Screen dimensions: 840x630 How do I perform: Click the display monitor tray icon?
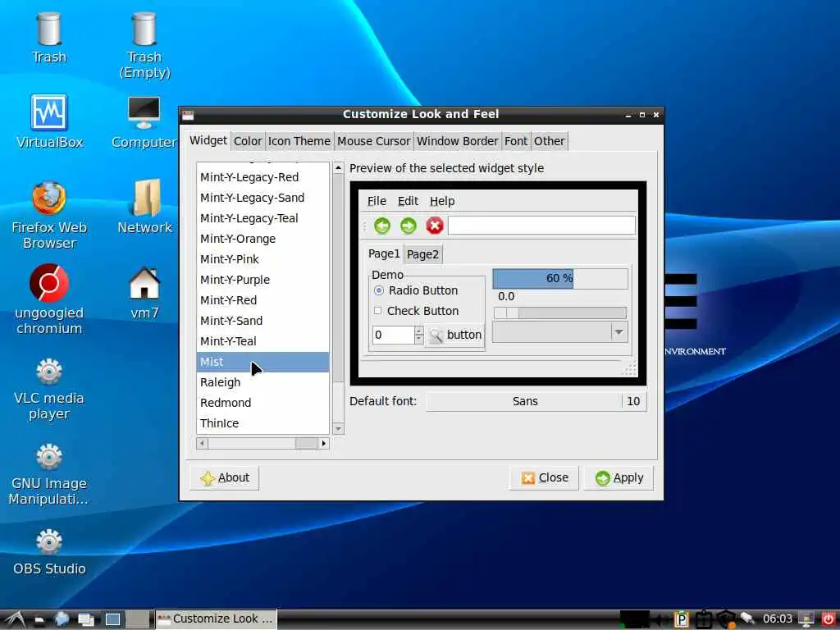(x=806, y=619)
